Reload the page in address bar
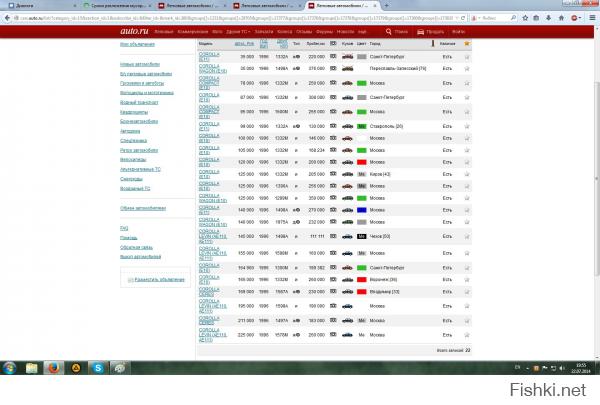Screen dimensions: 600x405 [x=463, y=18]
